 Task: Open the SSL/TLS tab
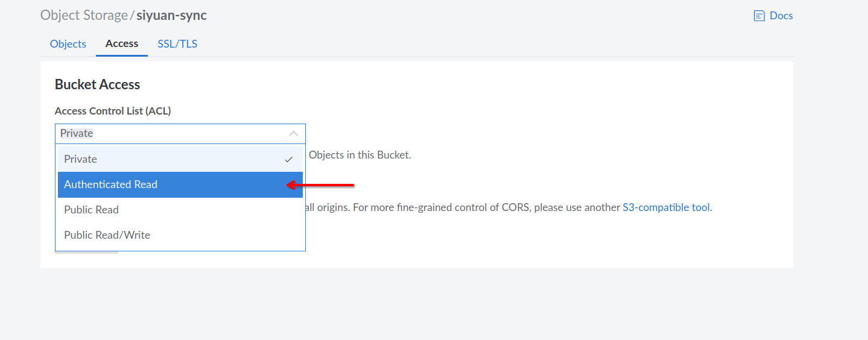tap(177, 44)
